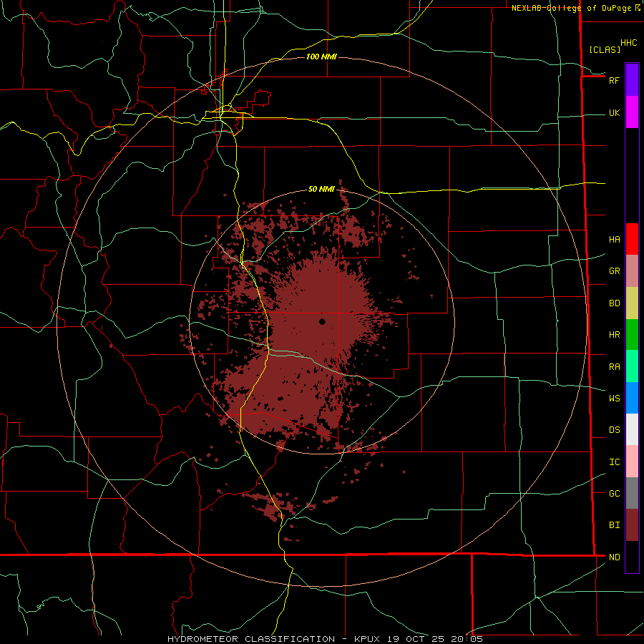Click the 20:05 time stamp

[467, 639]
